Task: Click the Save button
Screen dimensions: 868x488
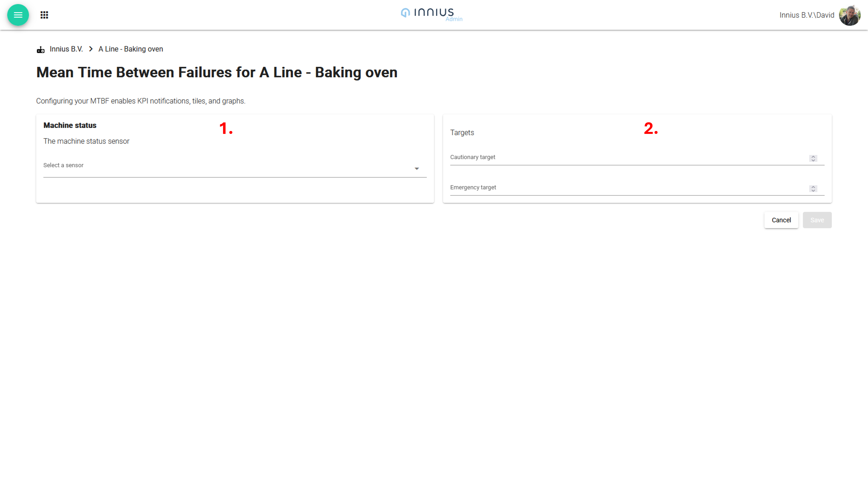Action: click(x=817, y=220)
